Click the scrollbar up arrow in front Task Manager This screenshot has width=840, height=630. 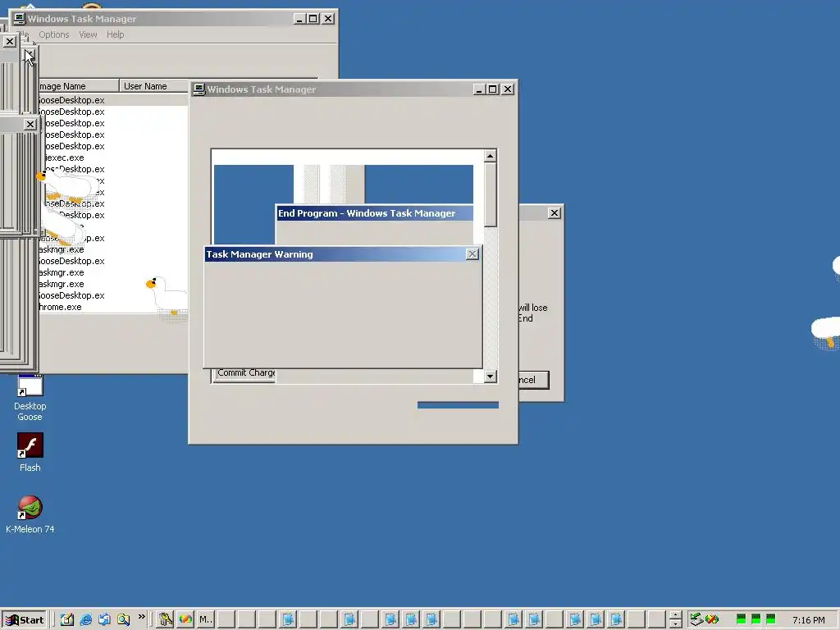click(491, 156)
